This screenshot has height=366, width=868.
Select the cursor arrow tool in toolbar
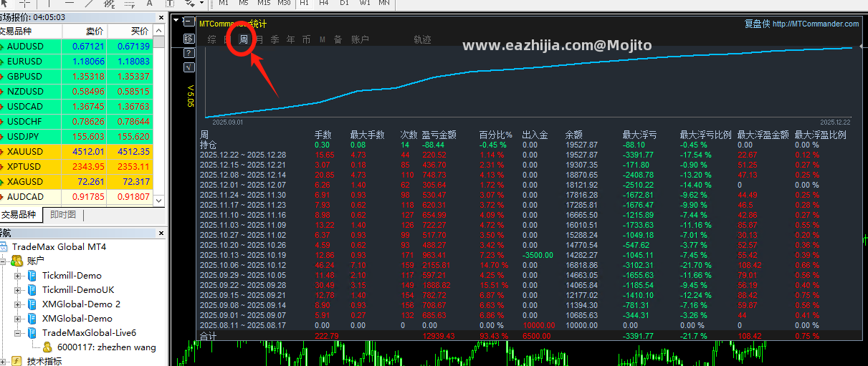4,3
